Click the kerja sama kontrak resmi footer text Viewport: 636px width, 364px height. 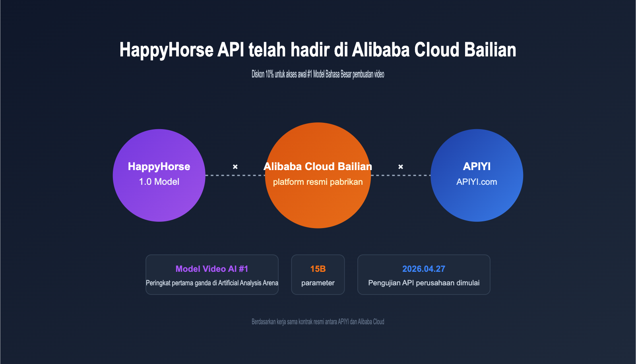click(318, 321)
